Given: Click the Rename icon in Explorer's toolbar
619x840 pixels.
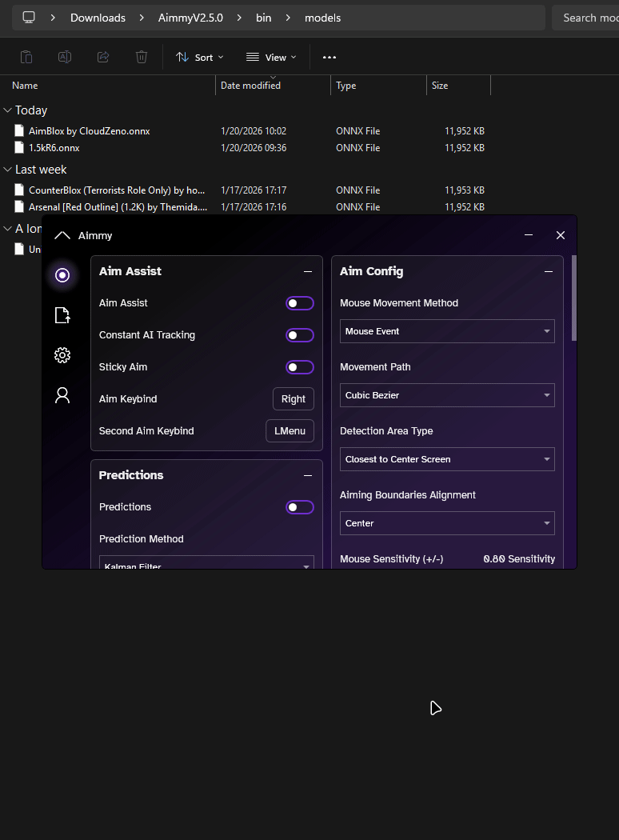Looking at the screenshot, I should point(64,57).
